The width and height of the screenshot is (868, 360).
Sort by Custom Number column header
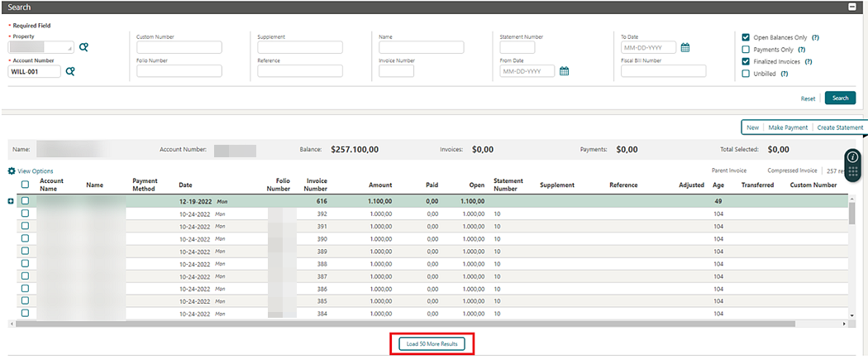(813, 185)
